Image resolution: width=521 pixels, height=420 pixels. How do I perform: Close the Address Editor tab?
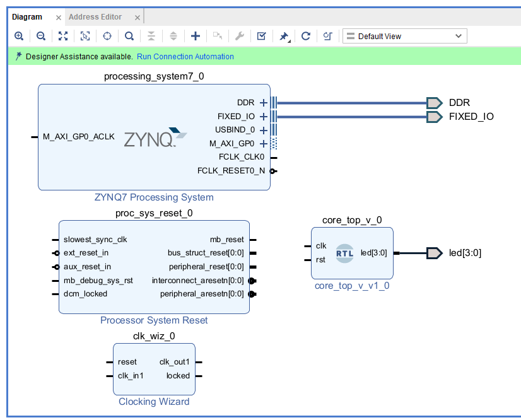135,17
